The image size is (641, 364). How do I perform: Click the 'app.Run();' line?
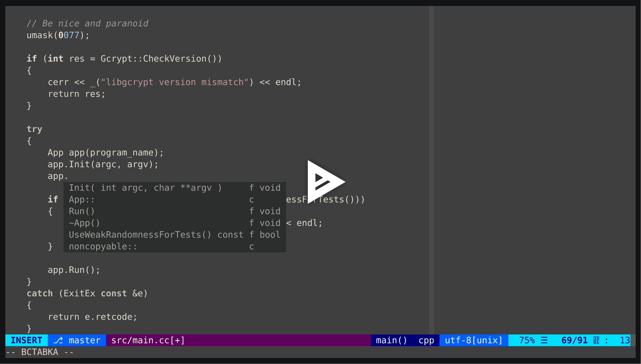(74, 270)
